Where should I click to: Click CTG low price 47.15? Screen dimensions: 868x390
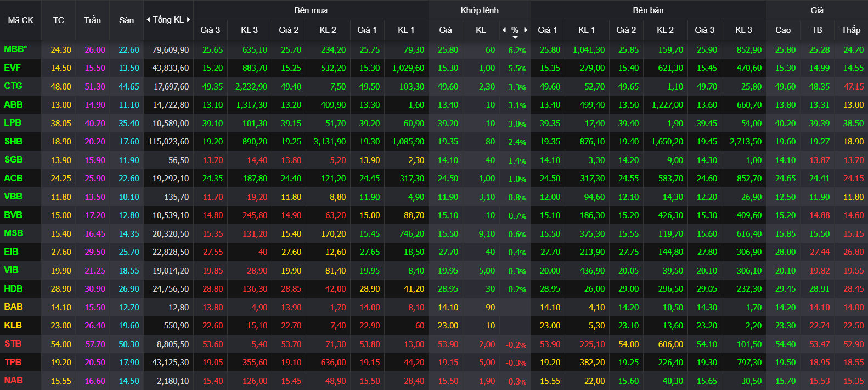(853, 87)
